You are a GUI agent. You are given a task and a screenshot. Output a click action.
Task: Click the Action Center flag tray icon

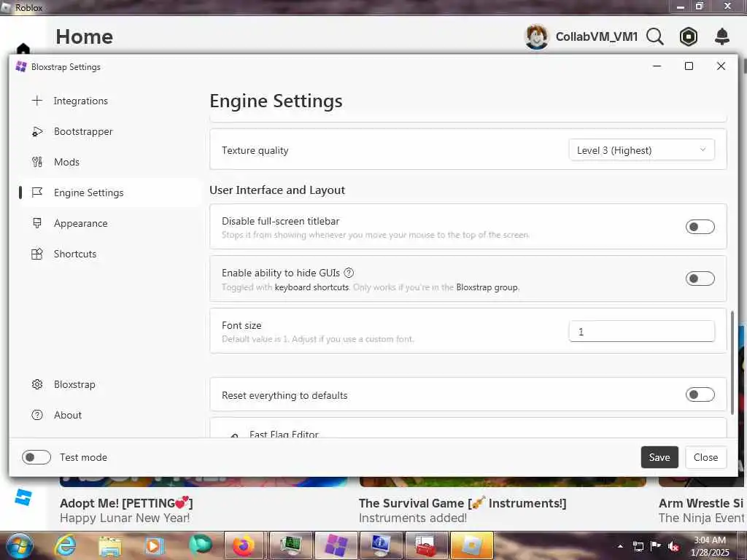click(656, 545)
